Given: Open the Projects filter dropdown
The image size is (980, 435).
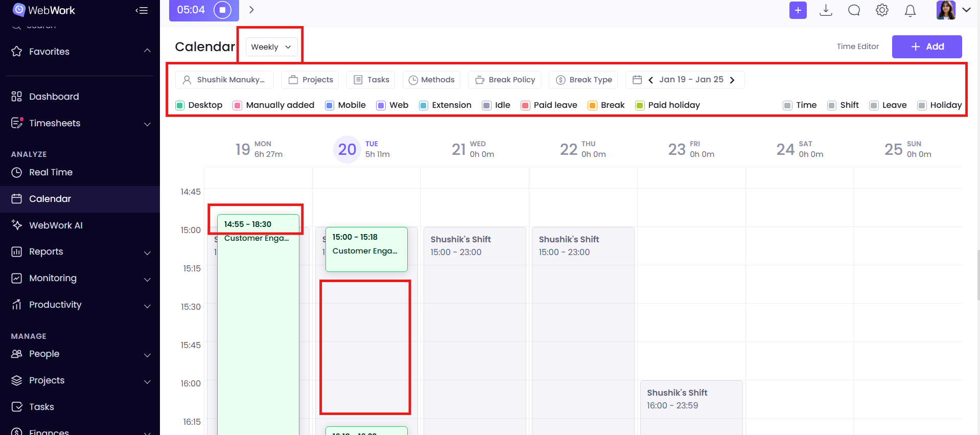Looking at the screenshot, I should click(310, 80).
